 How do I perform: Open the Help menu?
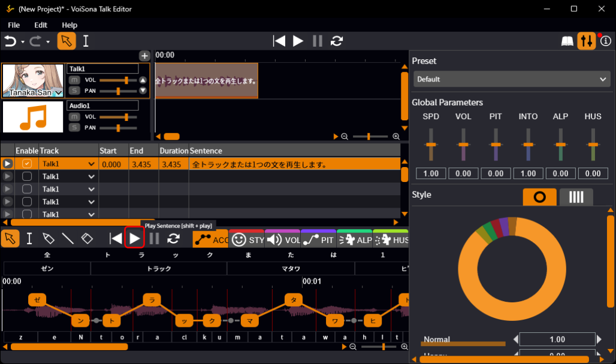pyautogui.click(x=70, y=25)
